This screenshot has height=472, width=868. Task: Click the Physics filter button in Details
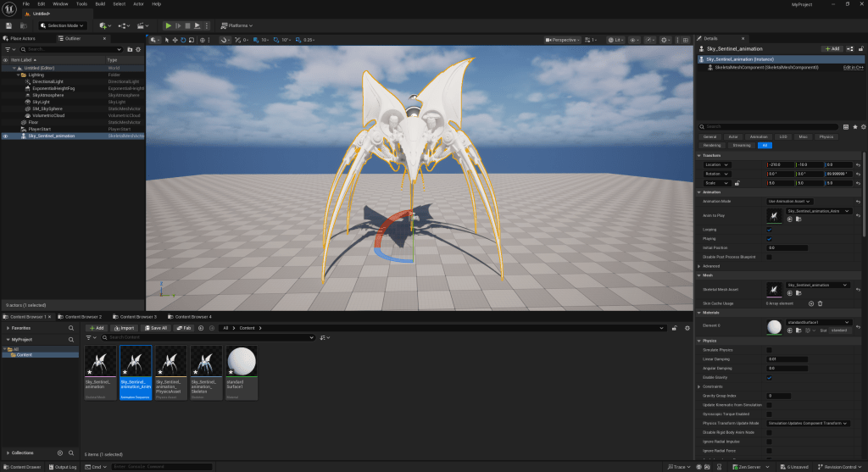click(x=826, y=136)
